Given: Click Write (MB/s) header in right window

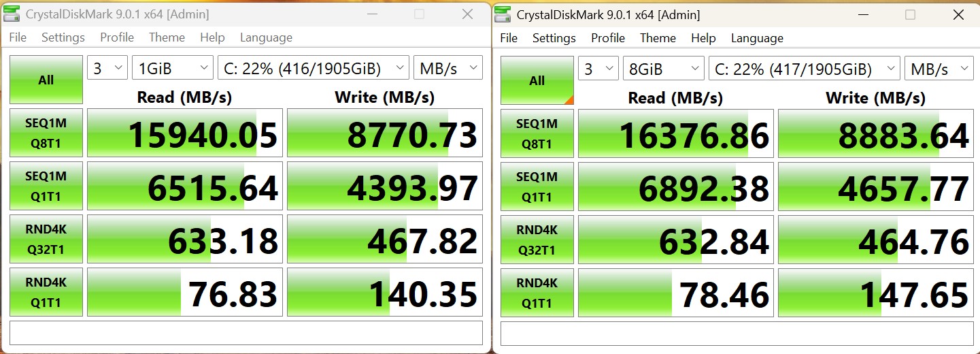Looking at the screenshot, I should (x=875, y=97).
